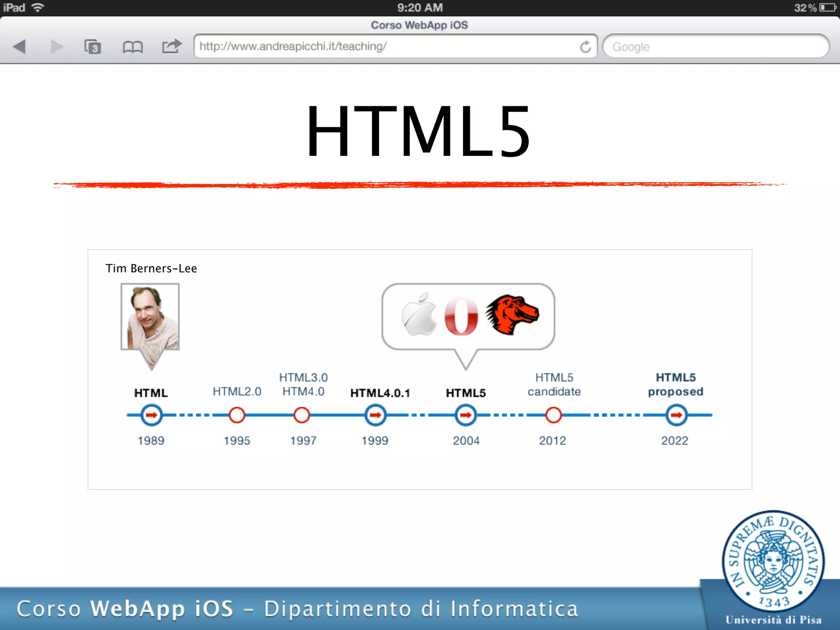Click the year '1989' text
Viewport: 840px width, 630px height.
[151, 441]
